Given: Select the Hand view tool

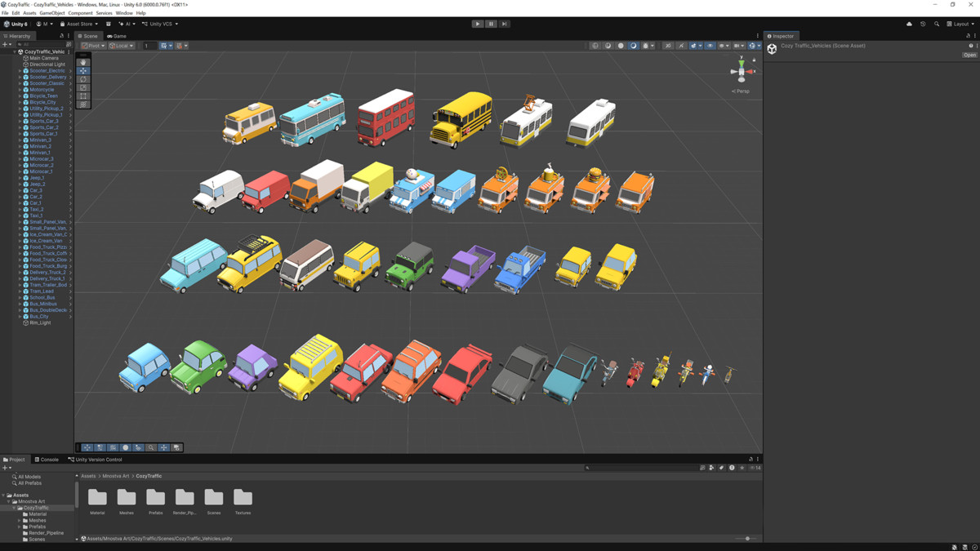Looking at the screenshot, I should (83, 62).
